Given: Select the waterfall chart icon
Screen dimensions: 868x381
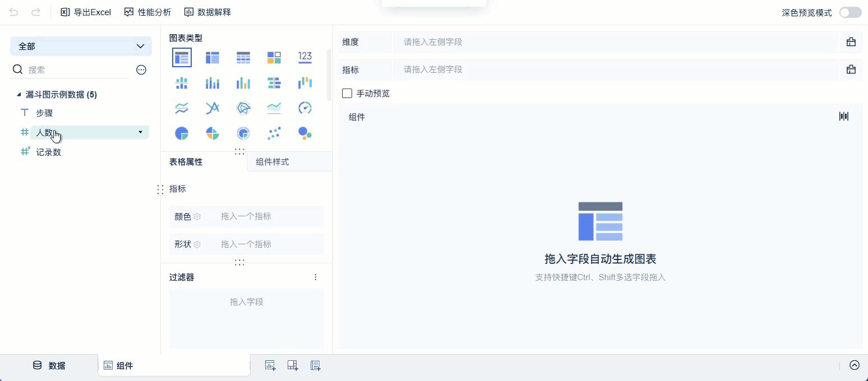Looking at the screenshot, I should coord(305,83).
